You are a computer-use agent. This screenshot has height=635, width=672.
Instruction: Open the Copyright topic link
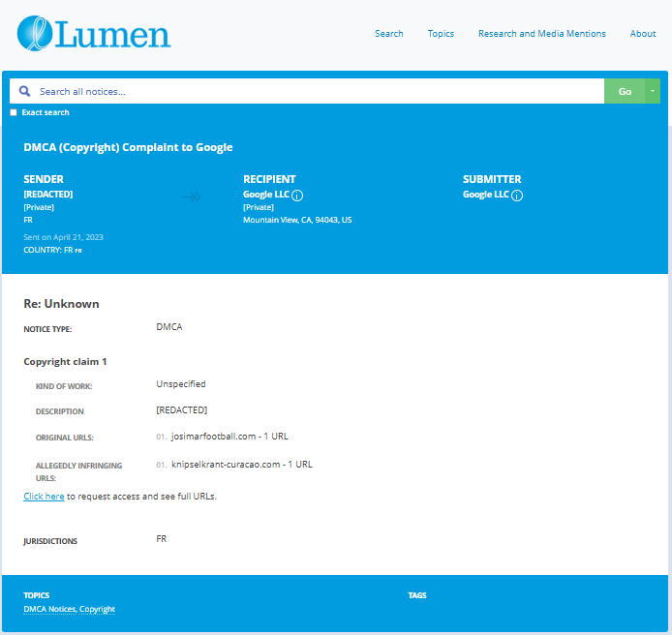[97, 609]
